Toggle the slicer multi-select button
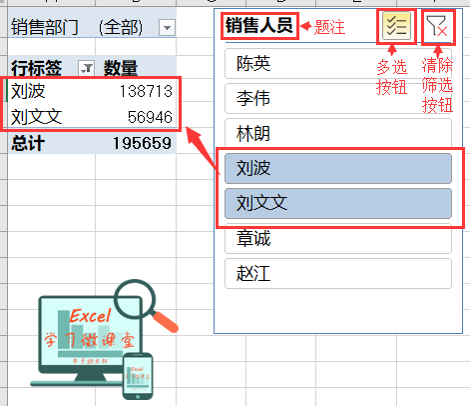The height and width of the screenshot is (406, 470). click(396, 26)
